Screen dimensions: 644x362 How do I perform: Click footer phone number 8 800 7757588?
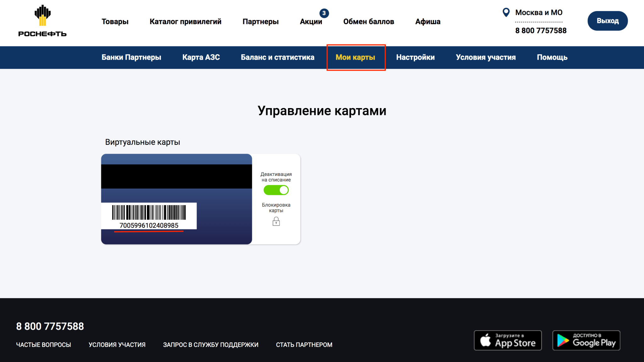tap(50, 326)
